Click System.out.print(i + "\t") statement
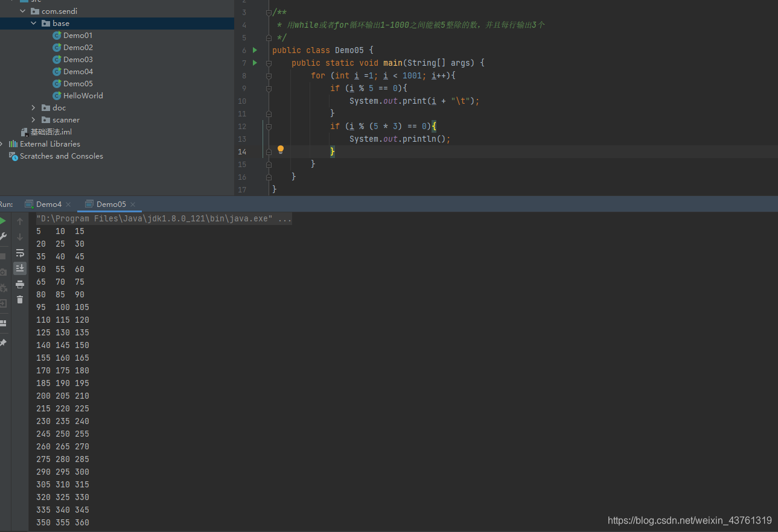Viewport: 778px width, 532px height. pyautogui.click(x=415, y=101)
